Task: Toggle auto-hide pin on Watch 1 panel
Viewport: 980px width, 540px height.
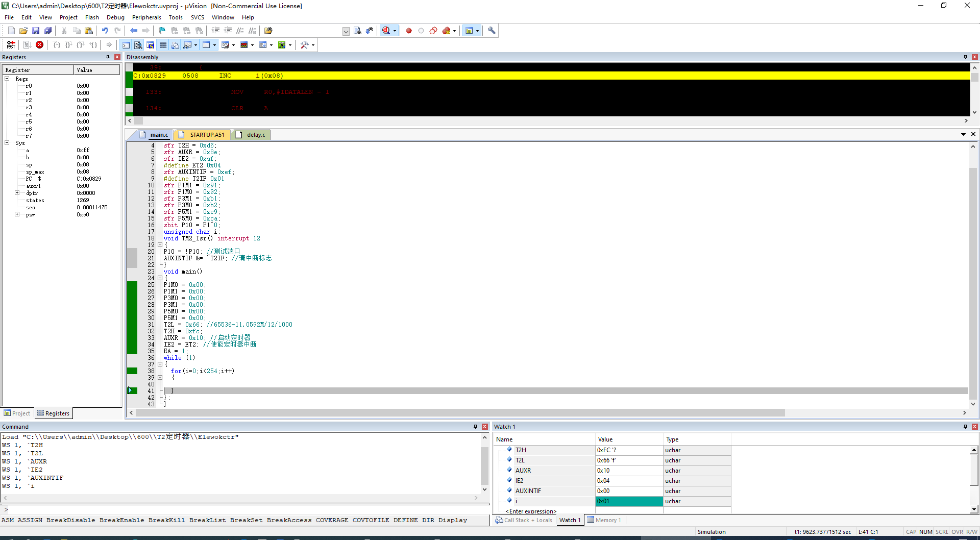Action: pos(965,427)
